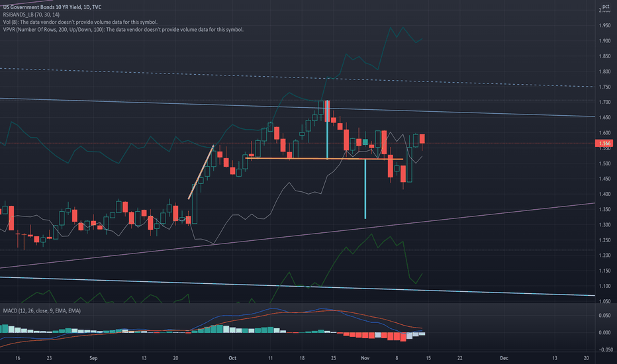
Task: Click the 0.000 MACD axis label
Action: click(605, 333)
